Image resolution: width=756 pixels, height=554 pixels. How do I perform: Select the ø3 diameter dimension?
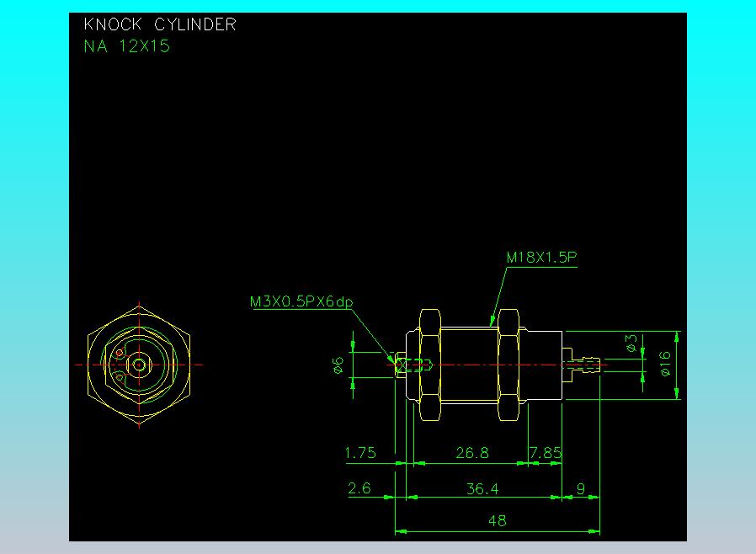click(631, 344)
